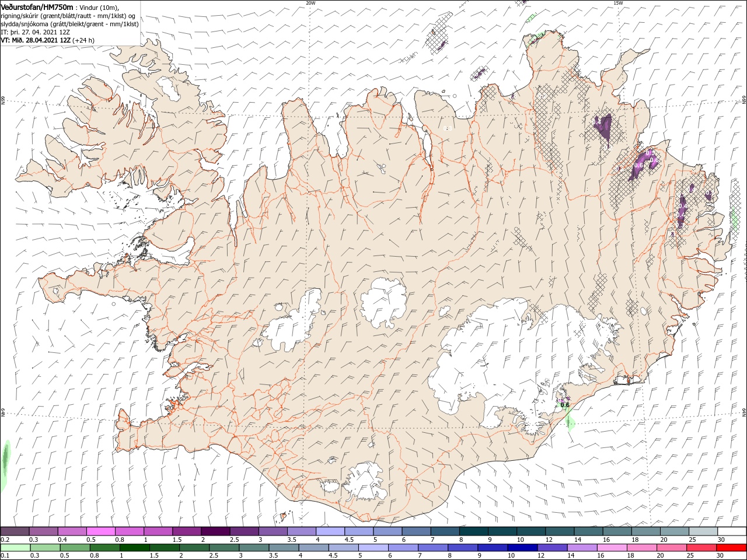This screenshot has width=747, height=560.
Task: Select the initial time text 'IT: þri. 27. 04. 2021 12Z'
Action: [x=36, y=32]
